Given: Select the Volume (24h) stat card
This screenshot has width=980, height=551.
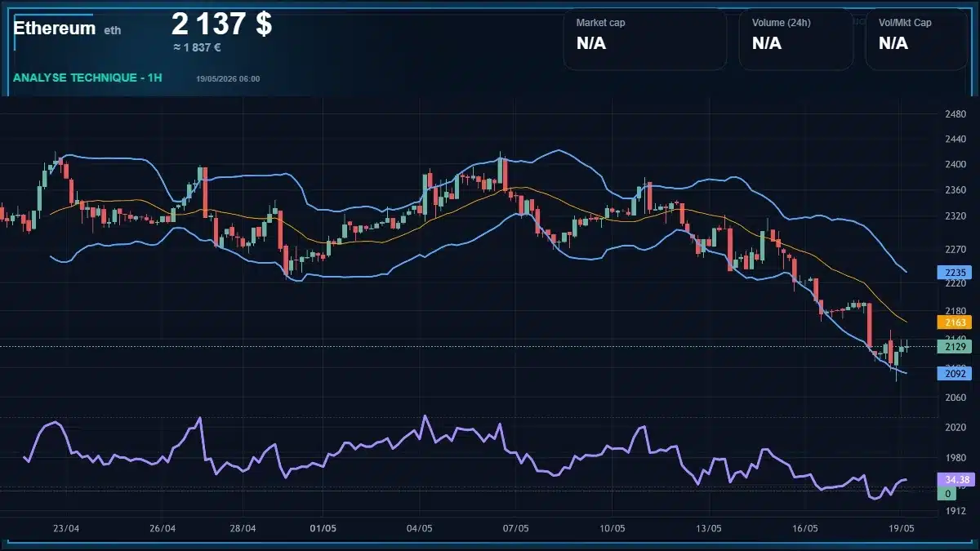Looking at the screenshot, I should (x=795, y=39).
